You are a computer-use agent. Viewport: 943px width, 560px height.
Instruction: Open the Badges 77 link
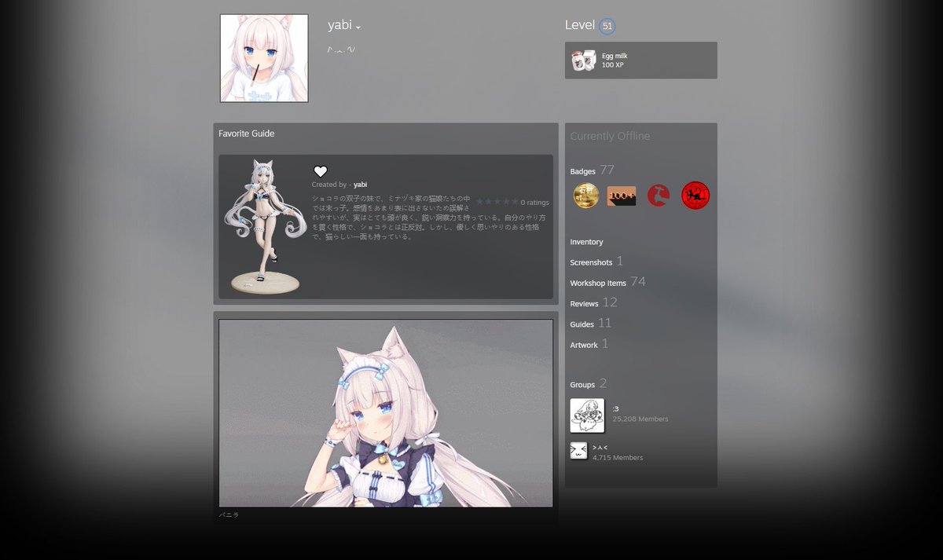(x=593, y=170)
